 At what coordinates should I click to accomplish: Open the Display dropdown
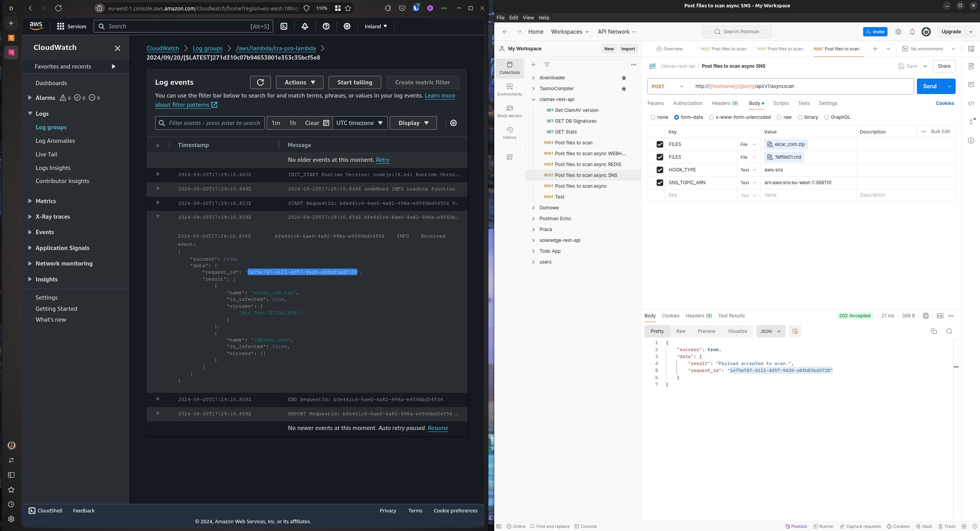(413, 123)
